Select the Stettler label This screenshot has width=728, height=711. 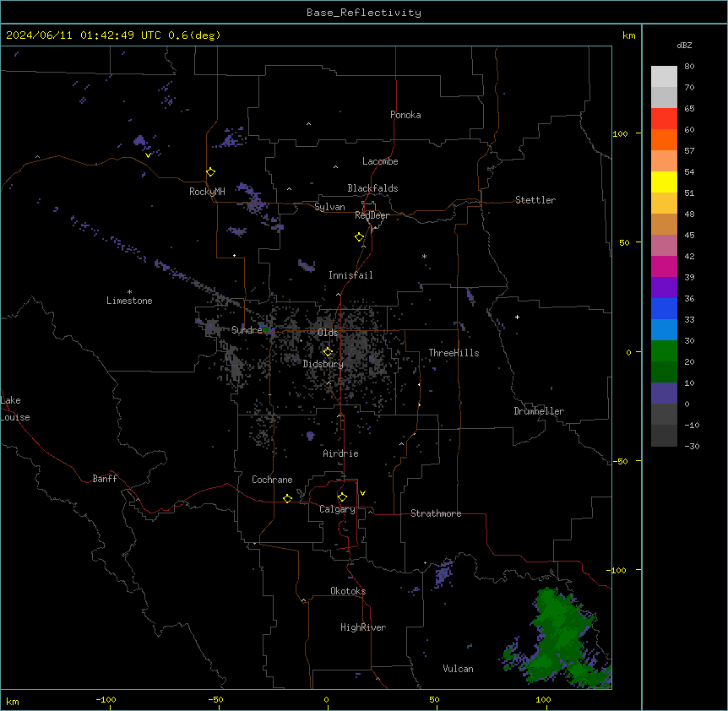tap(535, 200)
